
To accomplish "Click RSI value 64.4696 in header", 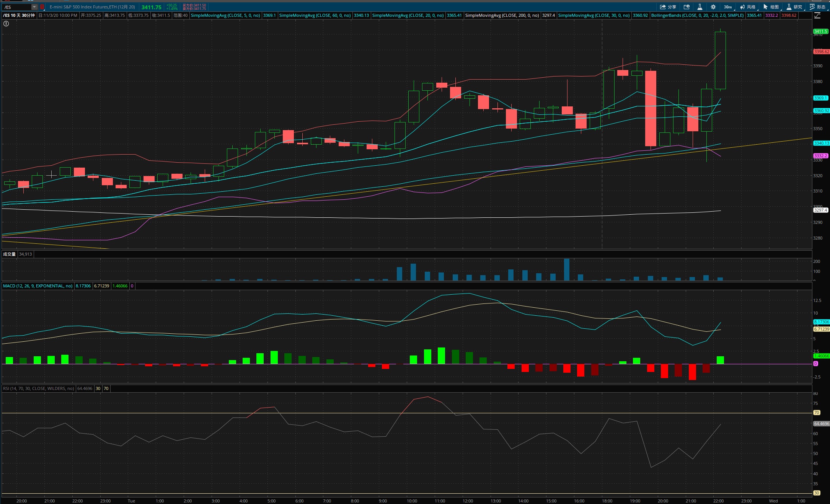I will pyautogui.click(x=85, y=388).
